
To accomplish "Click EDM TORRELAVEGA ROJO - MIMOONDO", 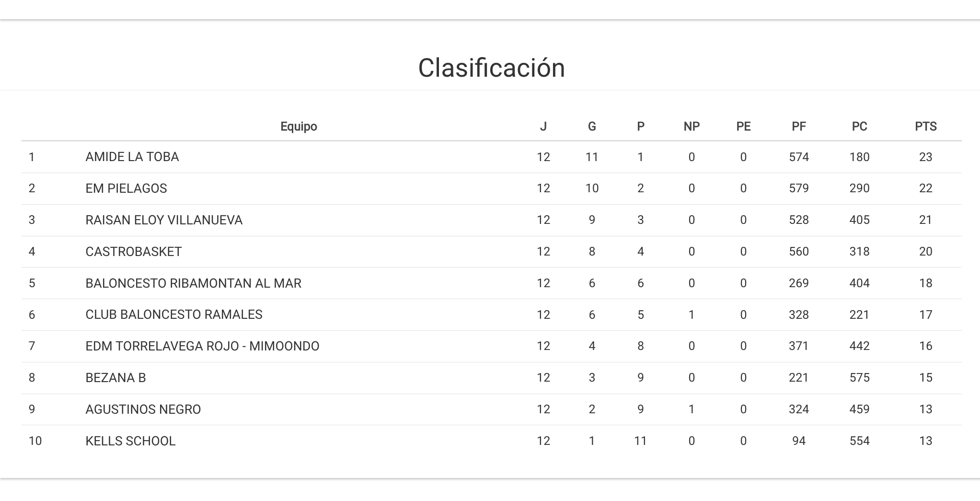I will tap(202, 346).
